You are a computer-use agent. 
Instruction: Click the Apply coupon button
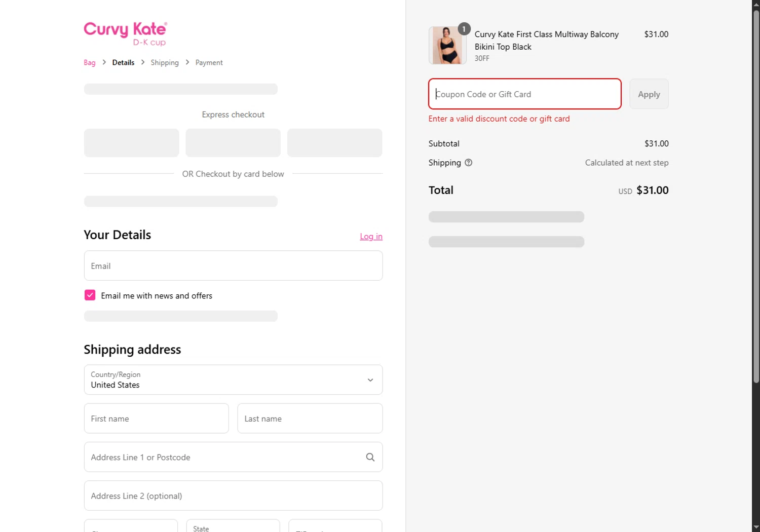(649, 94)
